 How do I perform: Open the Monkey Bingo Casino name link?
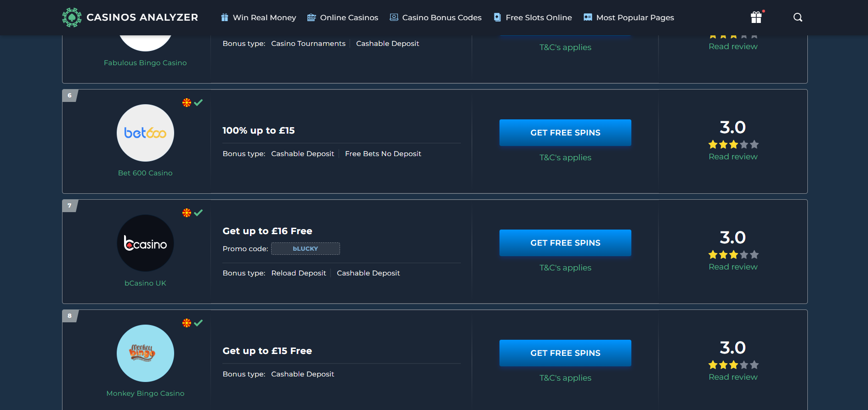tap(145, 393)
